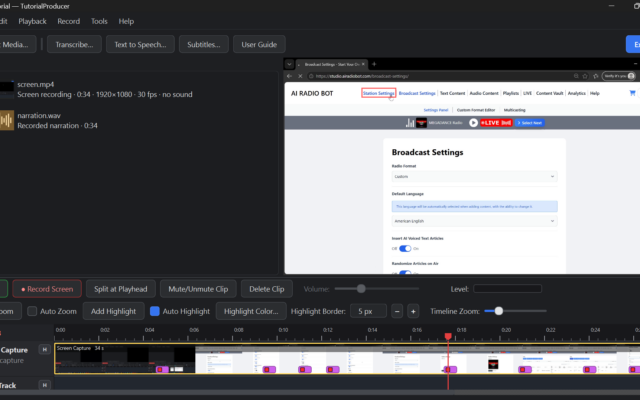Click the Add Highlight button
Viewport: 640px width, 400px height.
(x=113, y=311)
